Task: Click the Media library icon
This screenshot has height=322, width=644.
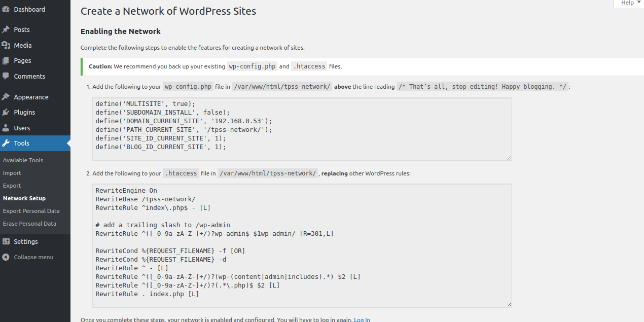Action: [6, 45]
